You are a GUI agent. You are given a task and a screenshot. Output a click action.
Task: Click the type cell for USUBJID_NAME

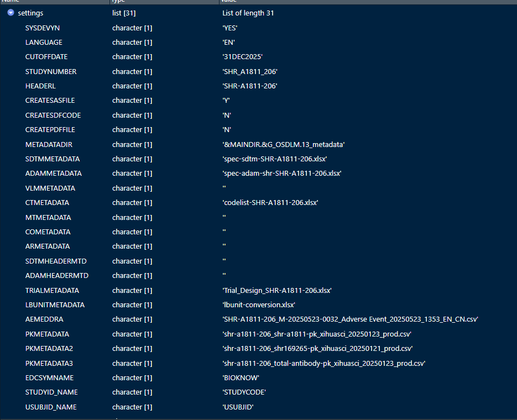coord(132,407)
